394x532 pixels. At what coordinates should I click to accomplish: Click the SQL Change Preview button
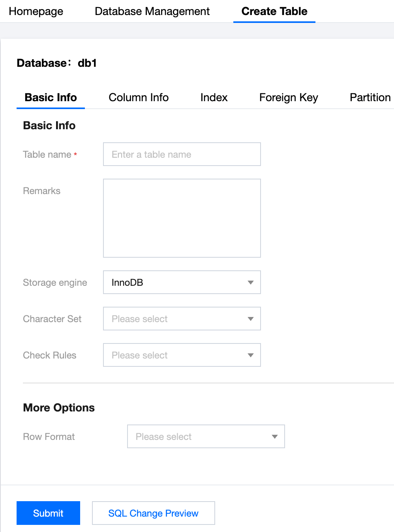[x=153, y=513]
